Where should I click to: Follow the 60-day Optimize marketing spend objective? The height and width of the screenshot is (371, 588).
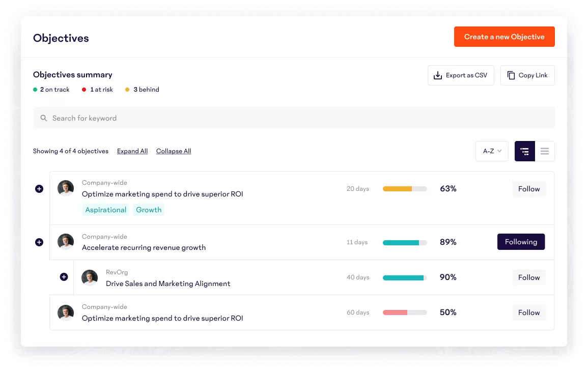point(529,312)
